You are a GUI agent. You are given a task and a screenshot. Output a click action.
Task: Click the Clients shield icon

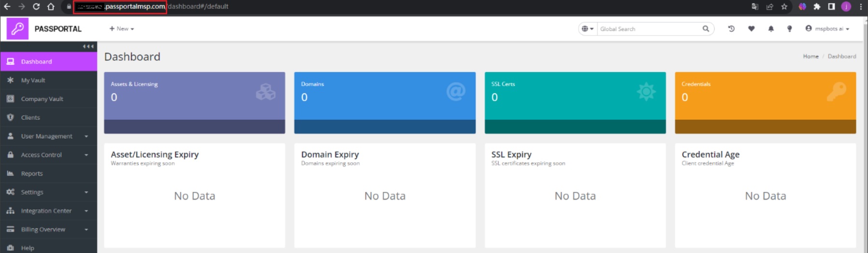point(10,117)
